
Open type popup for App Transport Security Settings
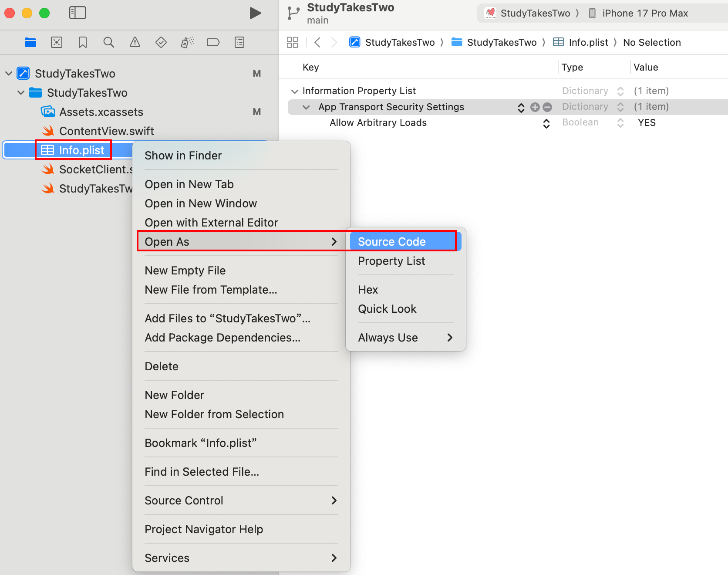click(x=620, y=107)
